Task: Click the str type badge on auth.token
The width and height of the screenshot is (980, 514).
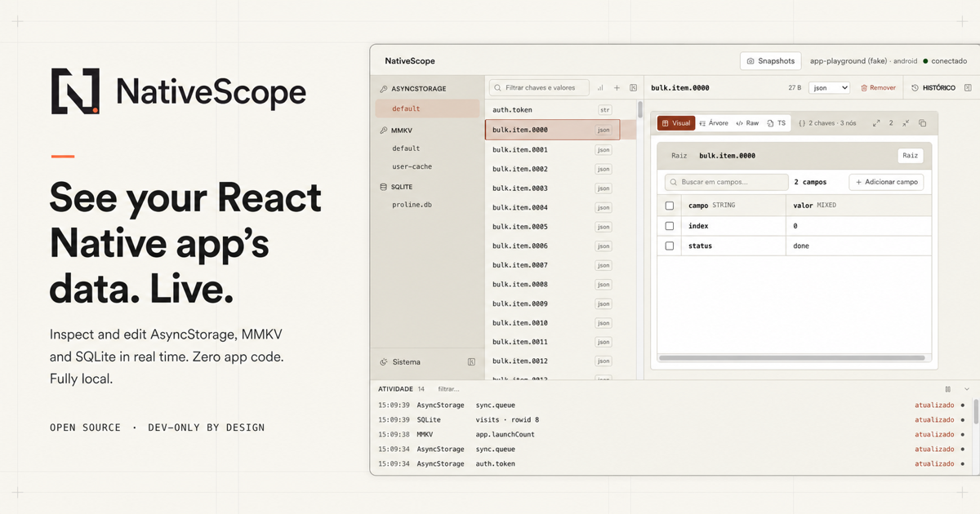Action: pyautogui.click(x=605, y=109)
